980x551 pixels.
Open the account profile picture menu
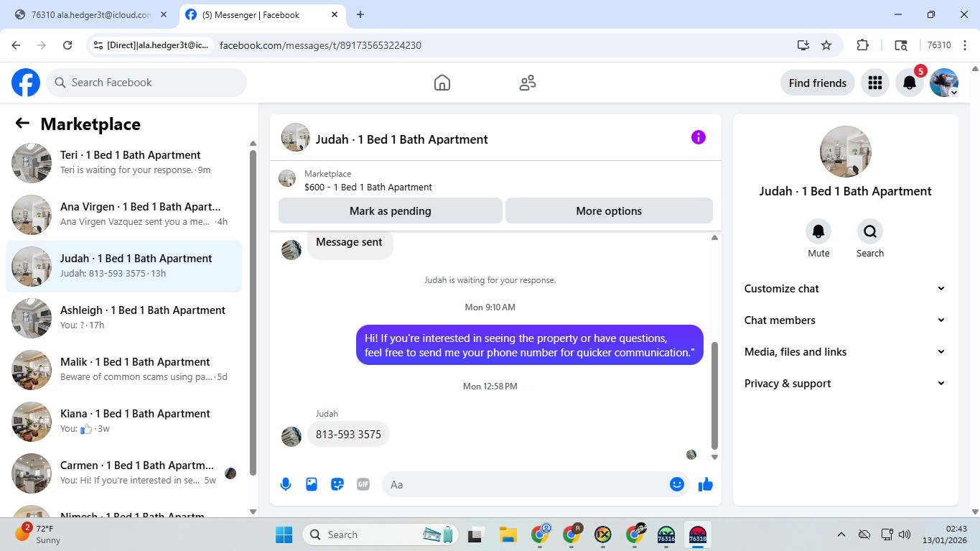coord(944,83)
